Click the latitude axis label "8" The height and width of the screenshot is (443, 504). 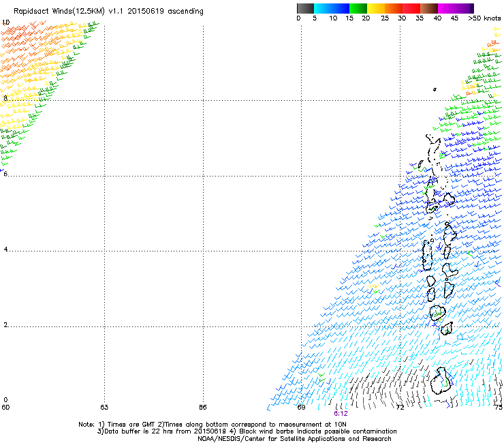(5, 98)
